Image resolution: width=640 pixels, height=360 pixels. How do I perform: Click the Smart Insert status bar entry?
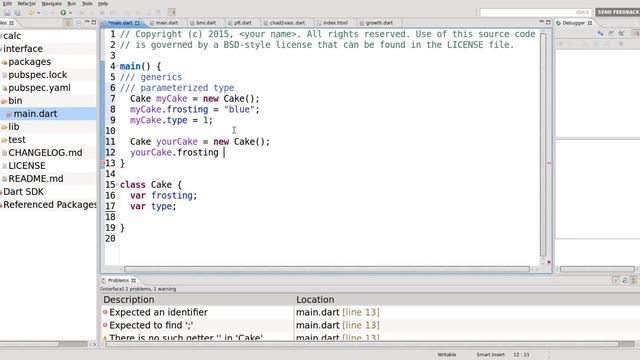coord(490,355)
